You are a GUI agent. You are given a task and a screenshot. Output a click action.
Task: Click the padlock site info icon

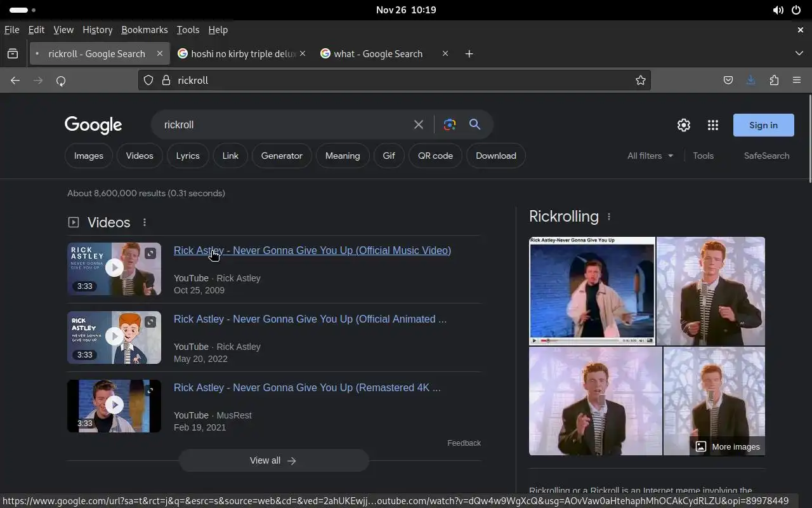pyautogui.click(x=166, y=80)
